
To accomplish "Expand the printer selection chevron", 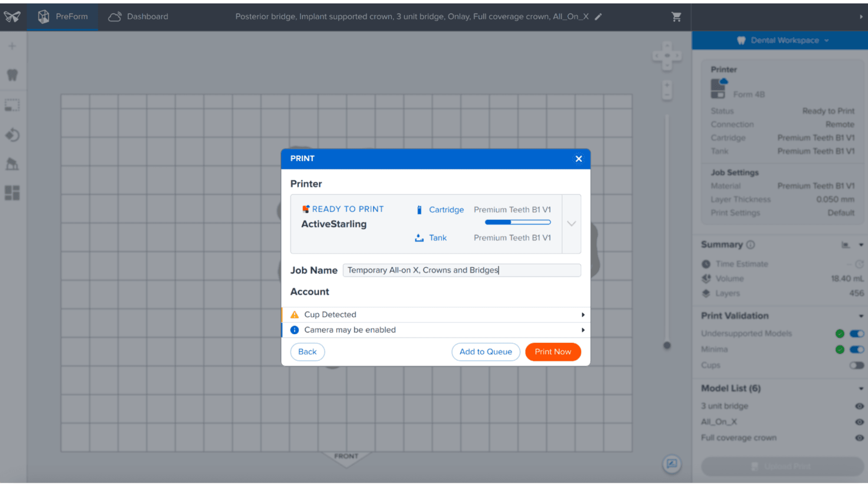I will 571,224.
